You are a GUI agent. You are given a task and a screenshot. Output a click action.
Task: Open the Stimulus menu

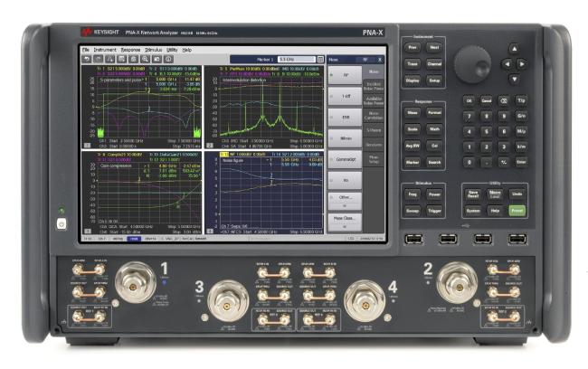[153, 49]
